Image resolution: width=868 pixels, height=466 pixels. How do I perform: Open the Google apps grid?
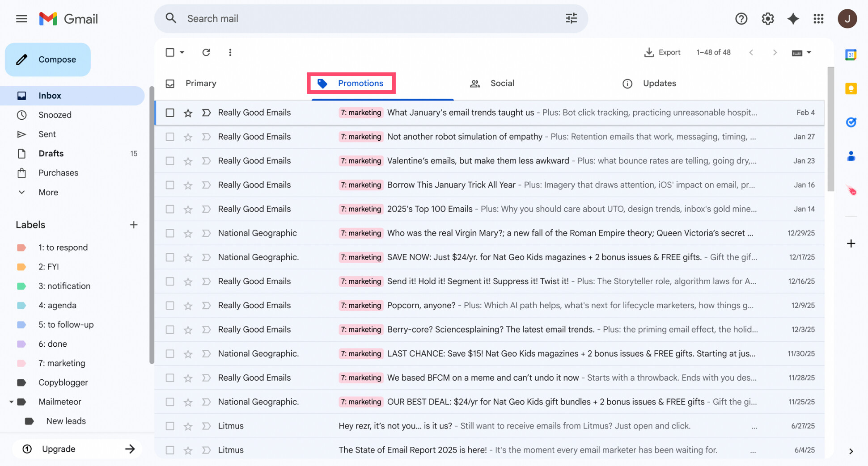tap(819, 18)
